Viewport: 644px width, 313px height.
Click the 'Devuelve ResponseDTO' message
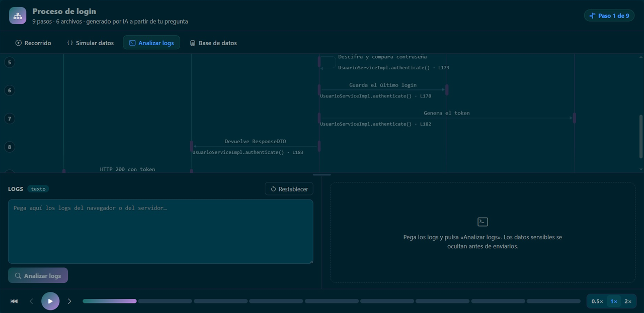(x=255, y=141)
